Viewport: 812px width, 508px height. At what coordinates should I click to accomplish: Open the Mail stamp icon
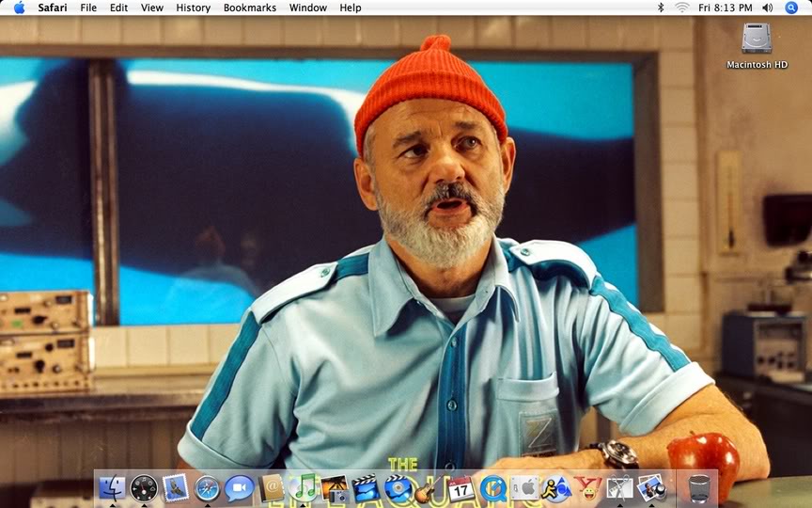[176, 488]
